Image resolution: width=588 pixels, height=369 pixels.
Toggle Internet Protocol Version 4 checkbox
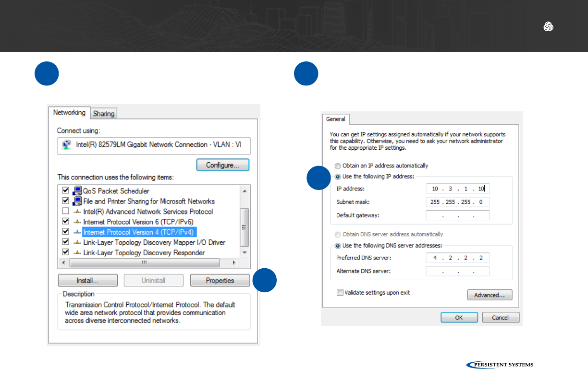click(66, 232)
